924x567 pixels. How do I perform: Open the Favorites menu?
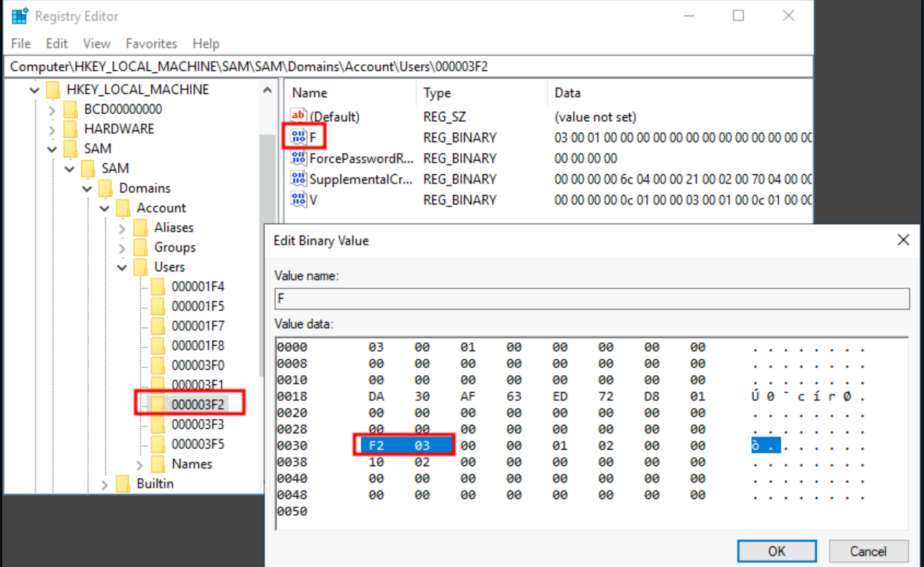[151, 44]
